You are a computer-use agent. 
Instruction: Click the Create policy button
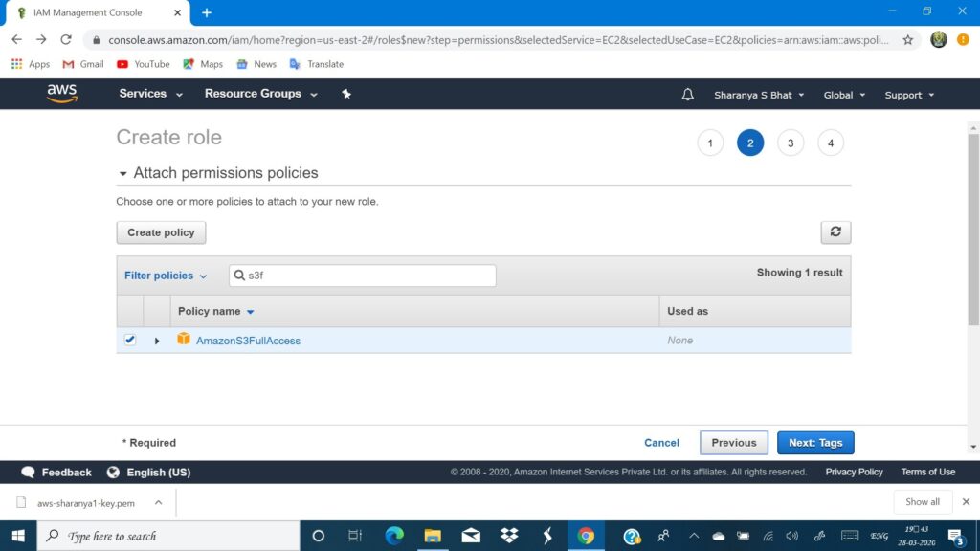[161, 232]
